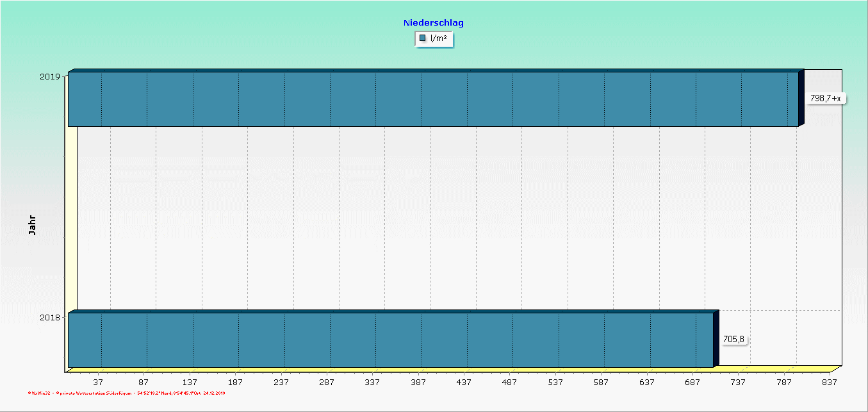
Task: Click the 137 x-axis tick label
Action: 190,382
